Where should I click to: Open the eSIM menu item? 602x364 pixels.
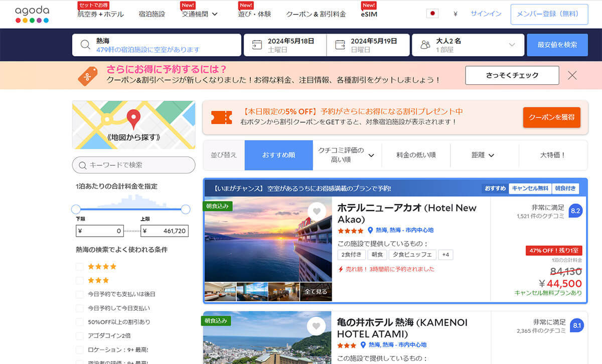[x=369, y=14]
